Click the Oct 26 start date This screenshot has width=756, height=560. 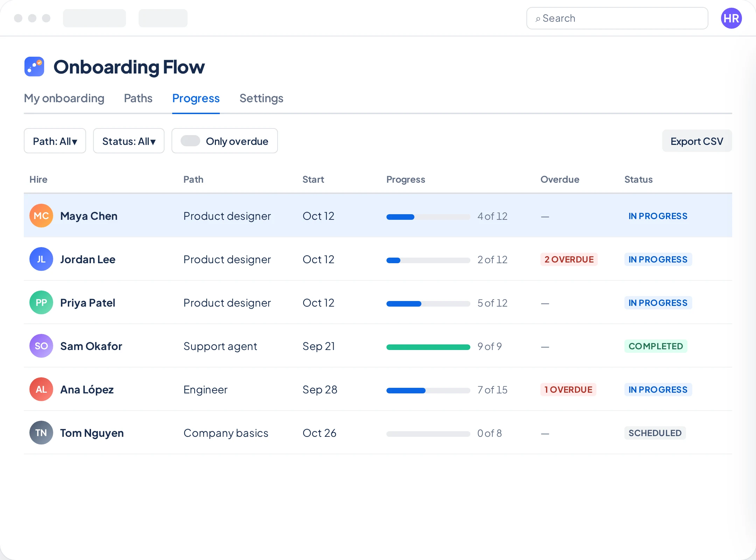pyautogui.click(x=320, y=433)
